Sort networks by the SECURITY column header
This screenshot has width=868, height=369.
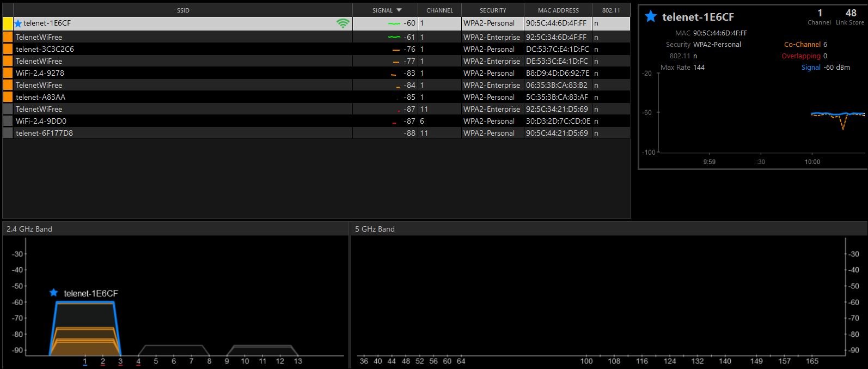tap(493, 10)
